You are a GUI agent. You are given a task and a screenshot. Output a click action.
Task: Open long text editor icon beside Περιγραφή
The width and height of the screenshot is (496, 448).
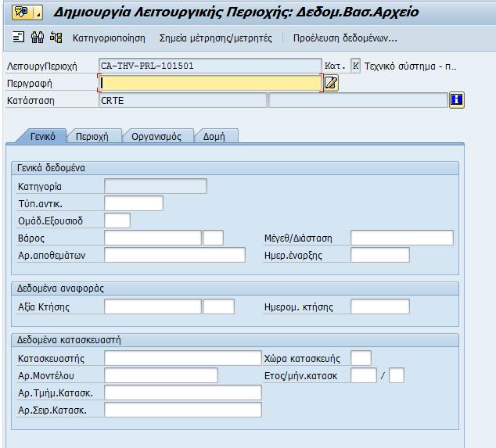[x=331, y=83]
